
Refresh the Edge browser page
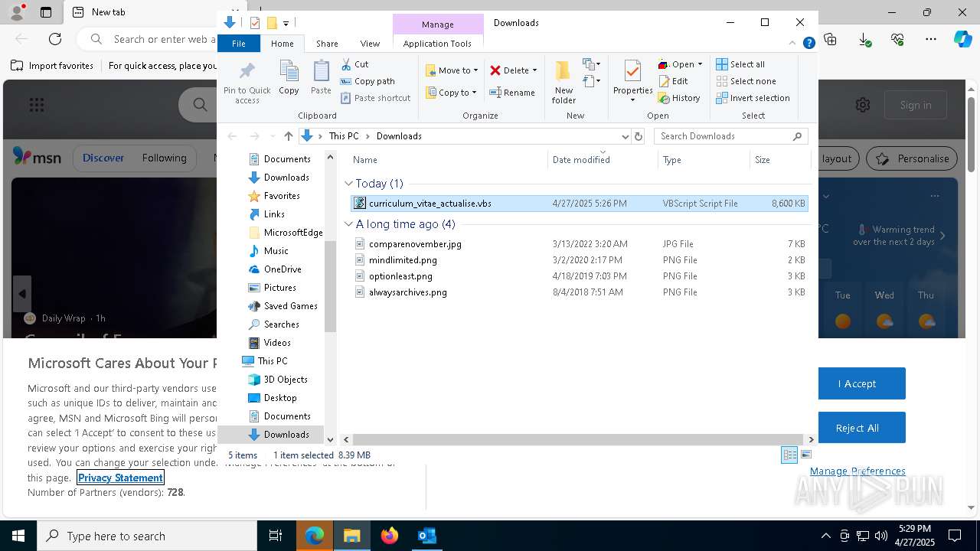pyautogui.click(x=55, y=38)
